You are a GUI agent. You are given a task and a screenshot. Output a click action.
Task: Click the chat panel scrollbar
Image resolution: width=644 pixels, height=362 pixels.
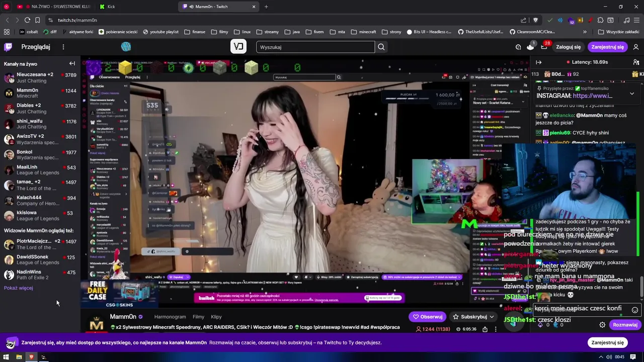641,287
